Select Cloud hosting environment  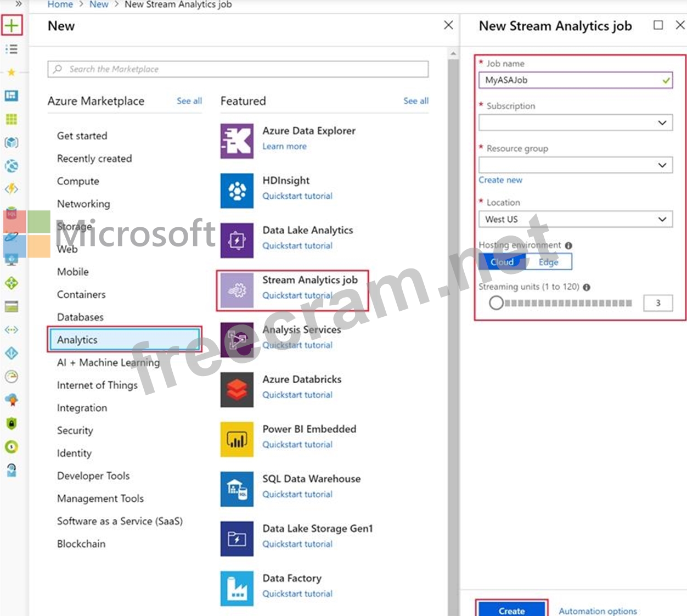(502, 262)
